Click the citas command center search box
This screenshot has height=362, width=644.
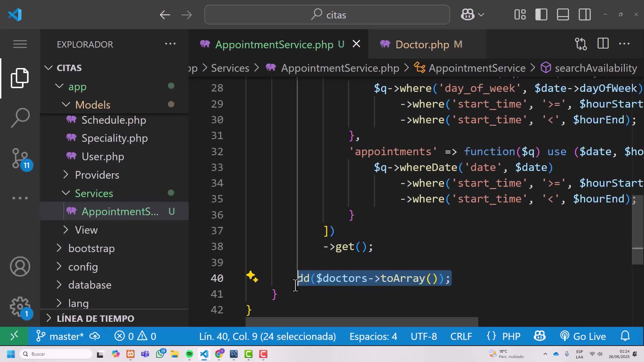[327, 15]
